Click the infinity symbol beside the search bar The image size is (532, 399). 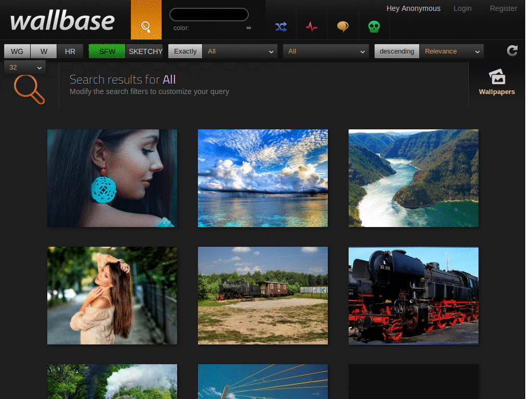point(248,28)
